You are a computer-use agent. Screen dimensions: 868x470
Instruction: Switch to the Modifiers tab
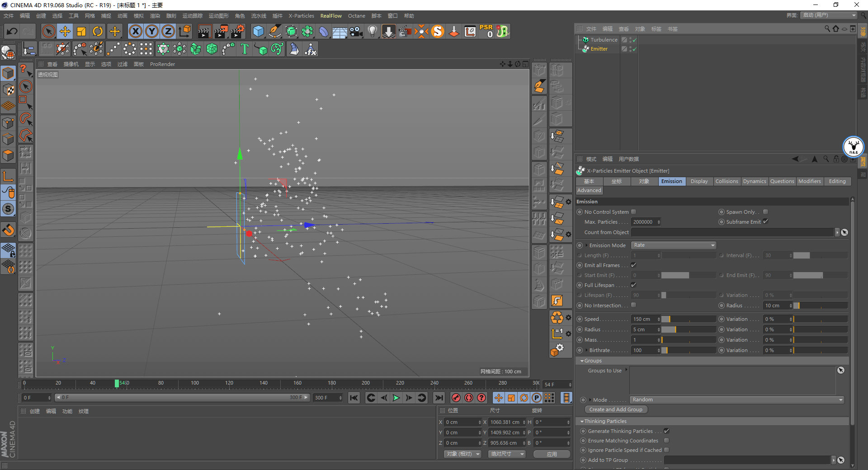point(810,181)
